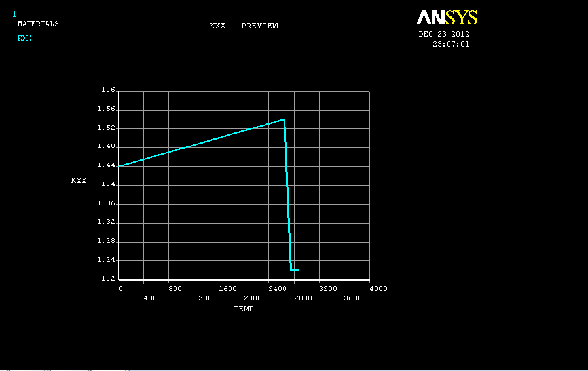Image resolution: width=588 pixels, height=371 pixels.
Task: Click the 1.52 value on the KXX axis
Action: coord(106,127)
